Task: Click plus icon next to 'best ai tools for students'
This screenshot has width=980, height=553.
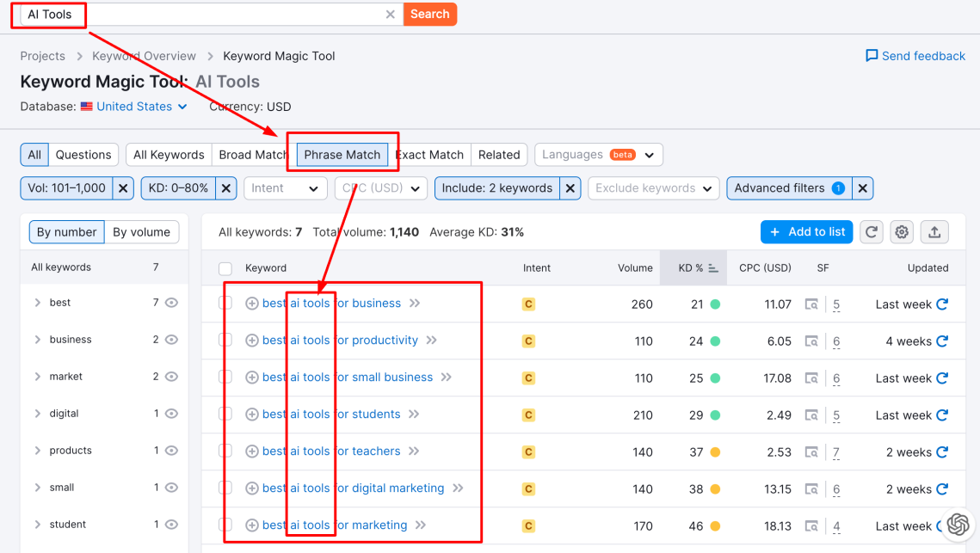Action: pos(252,415)
